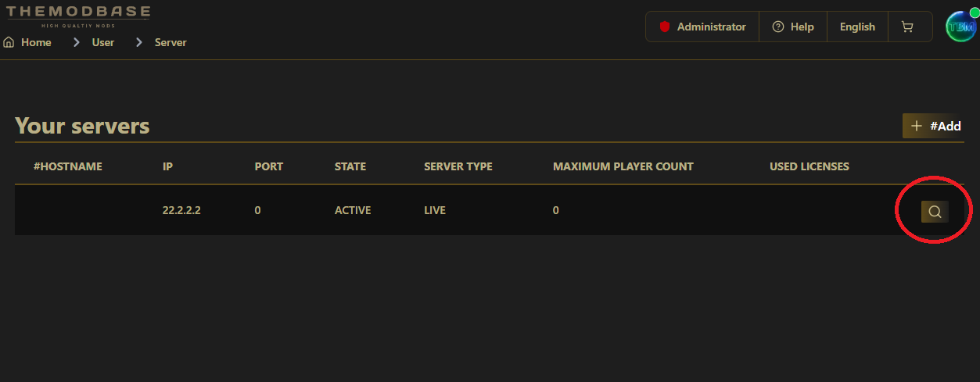Click the red Administrator shield icon
This screenshot has width=980, height=382.
(x=665, y=27)
